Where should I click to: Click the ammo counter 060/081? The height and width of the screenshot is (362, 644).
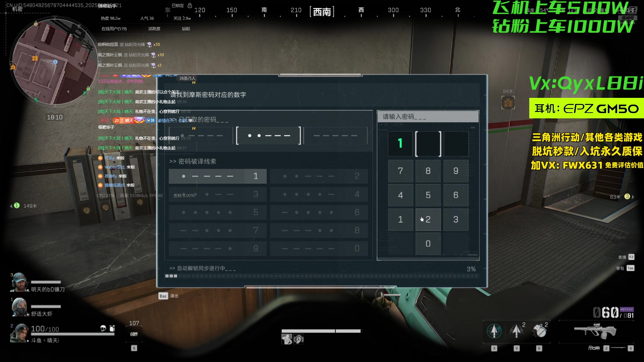click(613, 313)
